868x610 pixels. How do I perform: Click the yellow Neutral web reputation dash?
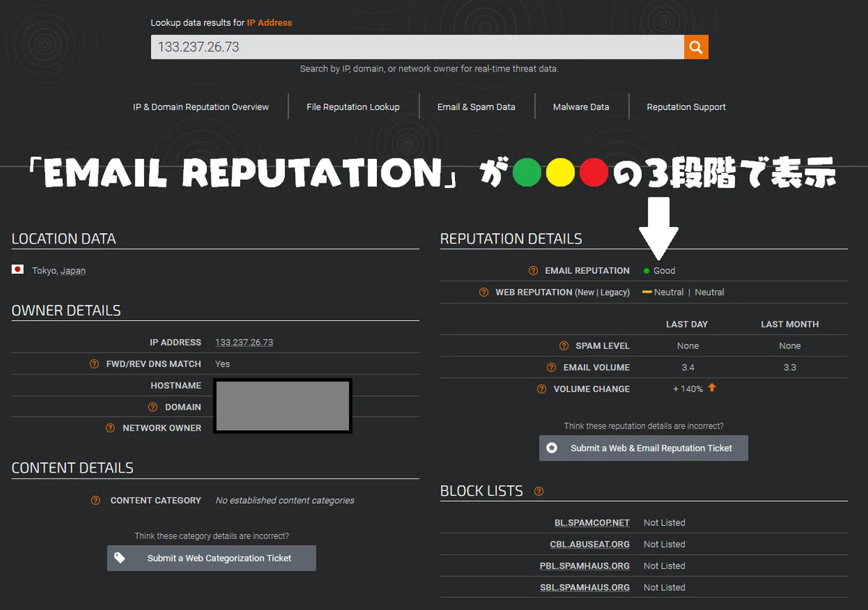pyautogui.click(x=647, y=293)
